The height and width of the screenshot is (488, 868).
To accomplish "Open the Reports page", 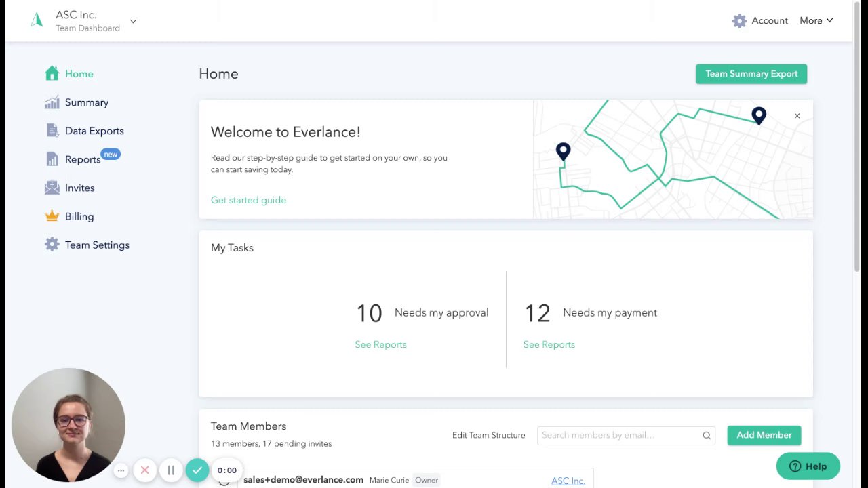I will click(x=83, y=159).
